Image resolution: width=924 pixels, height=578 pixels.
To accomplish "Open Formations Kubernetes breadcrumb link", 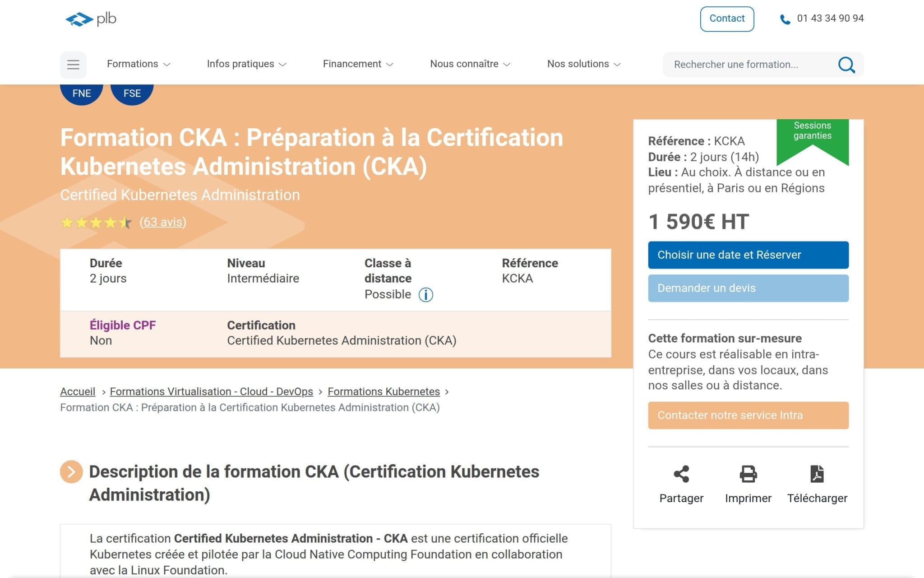I will click(x=383, y=392).
